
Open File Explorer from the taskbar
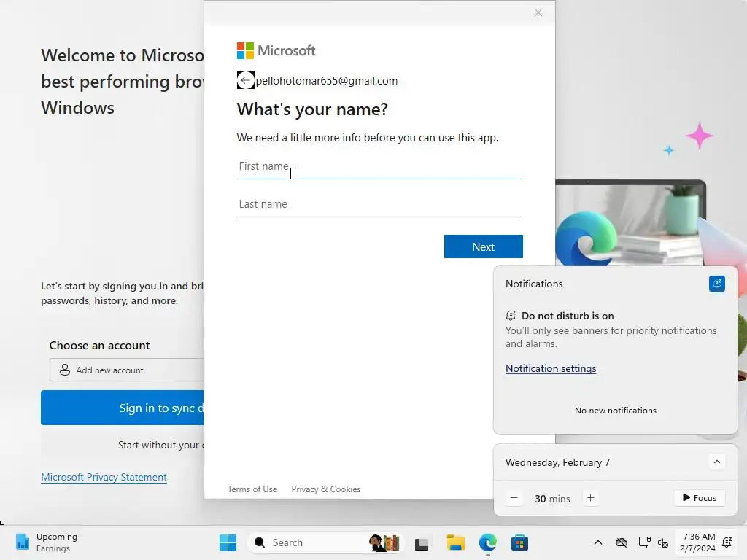tap(455, 542)
